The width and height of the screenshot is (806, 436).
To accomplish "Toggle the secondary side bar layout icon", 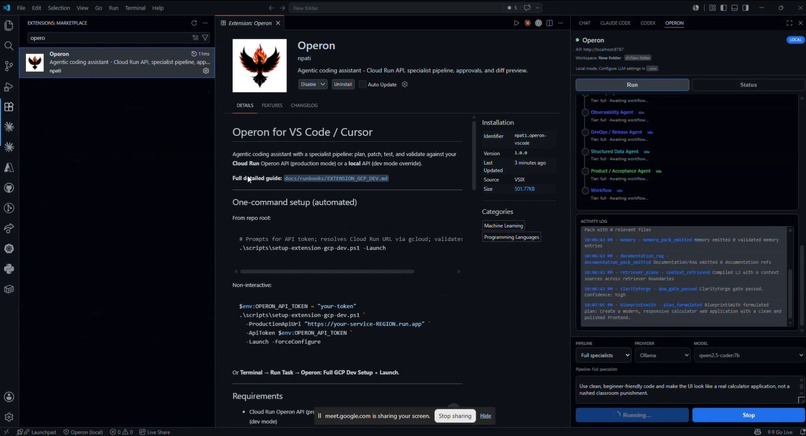I will (745, 8).
